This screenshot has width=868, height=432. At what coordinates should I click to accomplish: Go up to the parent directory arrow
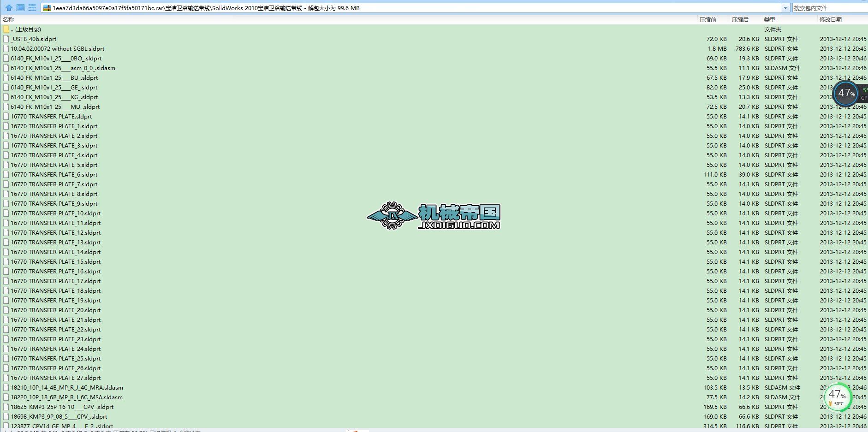pos(9,8)
